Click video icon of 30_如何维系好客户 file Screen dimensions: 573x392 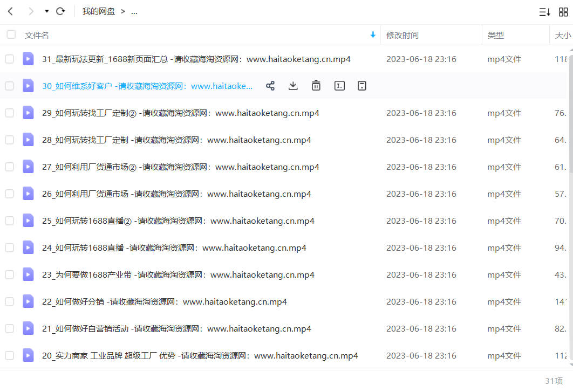28,86
